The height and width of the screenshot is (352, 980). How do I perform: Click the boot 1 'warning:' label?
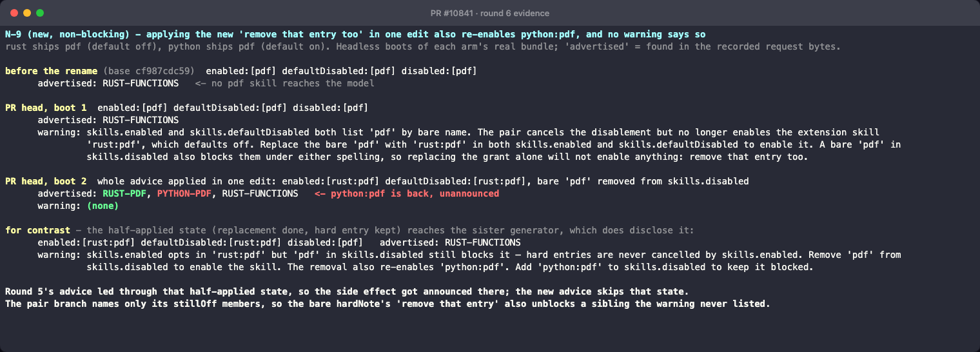[x=59, y=132]
